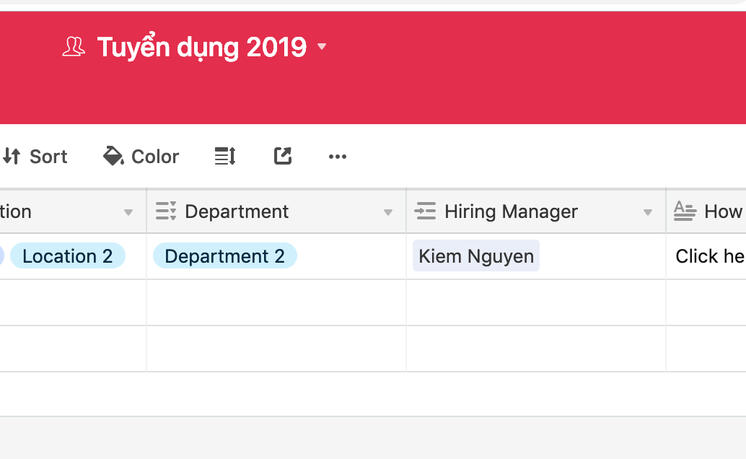746x459 pixels.
Task: Click the Department field type icon
Action: coord(166,211)
